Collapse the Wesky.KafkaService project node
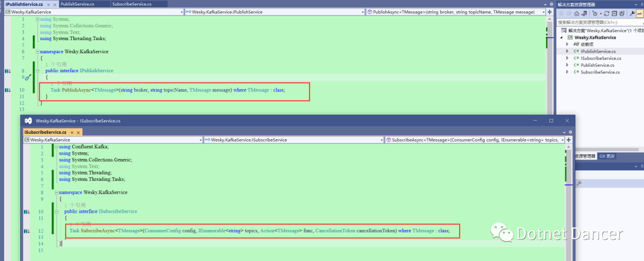Viewport: 644px width, 261px height. click(x=562, y=38)
